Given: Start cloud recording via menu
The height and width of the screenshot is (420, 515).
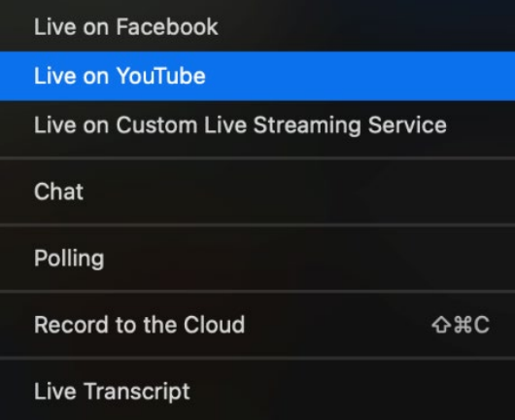Looking at the screenshot, I should click(257, 325).
